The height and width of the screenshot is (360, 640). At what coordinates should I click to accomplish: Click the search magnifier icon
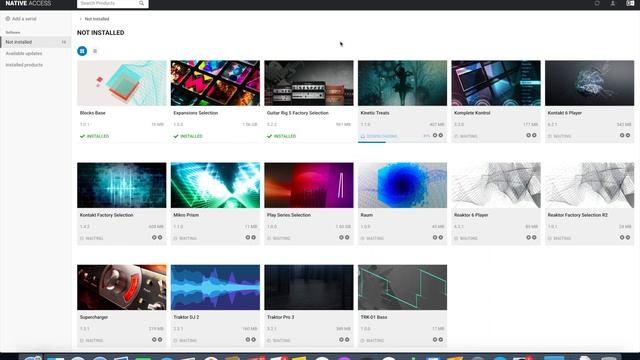(x=141, y=3)
